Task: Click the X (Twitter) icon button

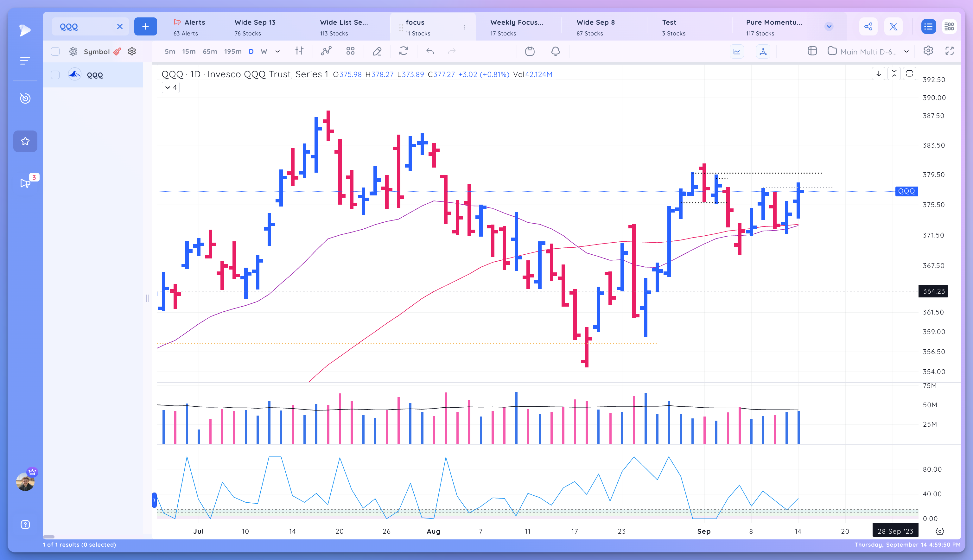Action: click(893, 27)
